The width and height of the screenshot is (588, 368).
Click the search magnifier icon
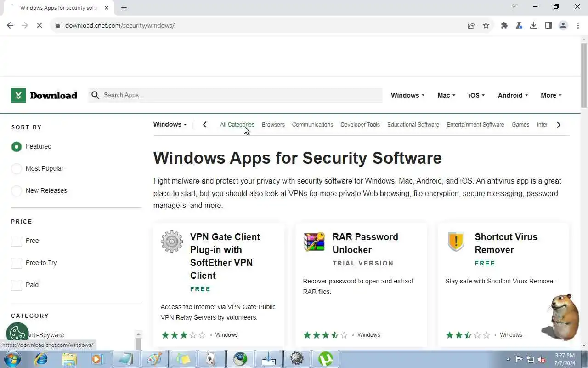[95, 95]
